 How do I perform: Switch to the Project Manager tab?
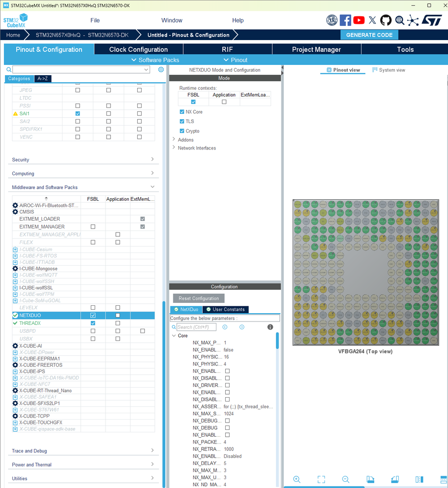316,49
